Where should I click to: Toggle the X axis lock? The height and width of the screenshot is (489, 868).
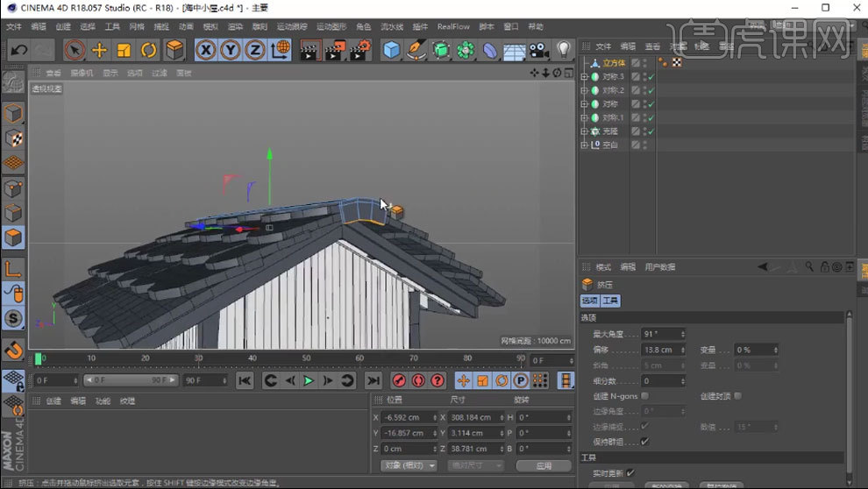(x=206, y=50)
